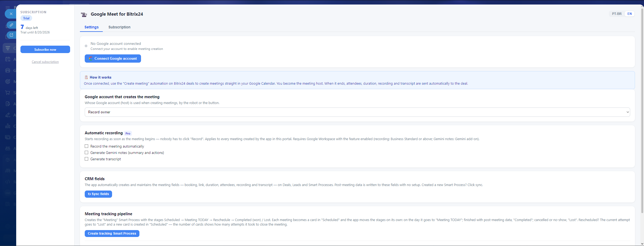Click the 'How it works' heading
The height and width of the screenshot is (246, 644).
100,77
